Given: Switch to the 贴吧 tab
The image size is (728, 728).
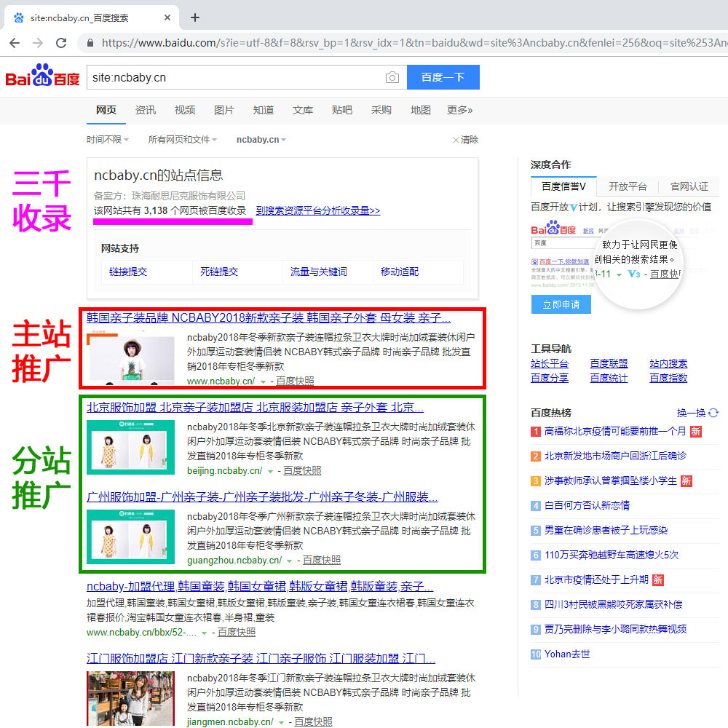Looking at the screenshot, I should pos(341,110).
